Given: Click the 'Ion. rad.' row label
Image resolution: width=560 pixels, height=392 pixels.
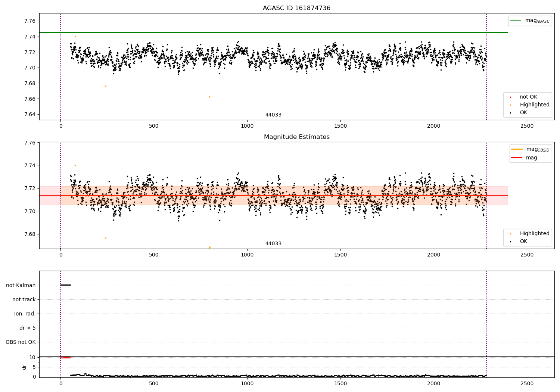Looking at the screenshot, I should 25,314.
